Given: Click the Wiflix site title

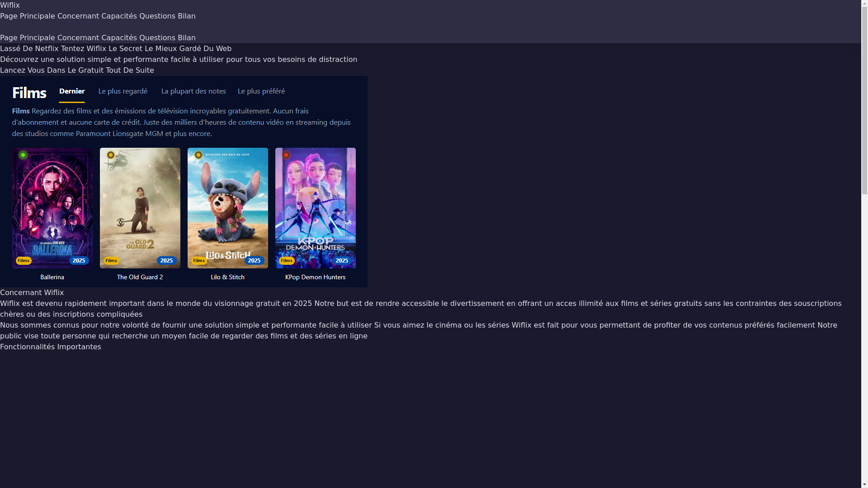Looking at the screenshot, I should (10, 5).
